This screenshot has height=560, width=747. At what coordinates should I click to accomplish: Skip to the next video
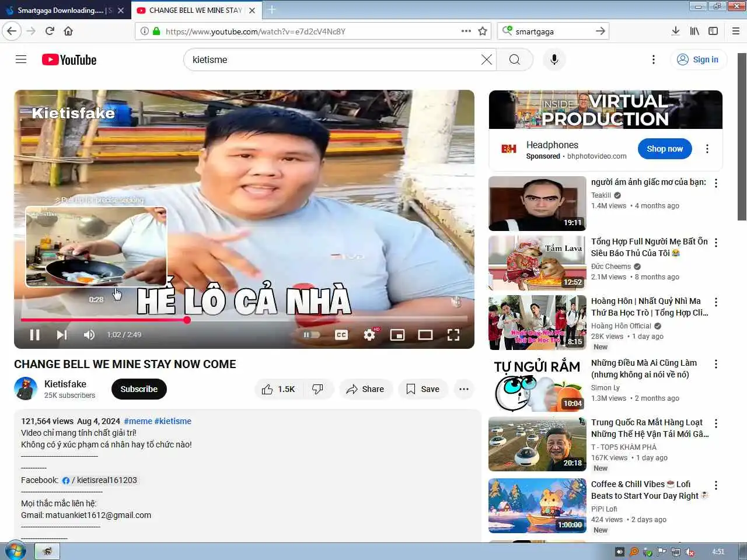(x=61, y=334)
